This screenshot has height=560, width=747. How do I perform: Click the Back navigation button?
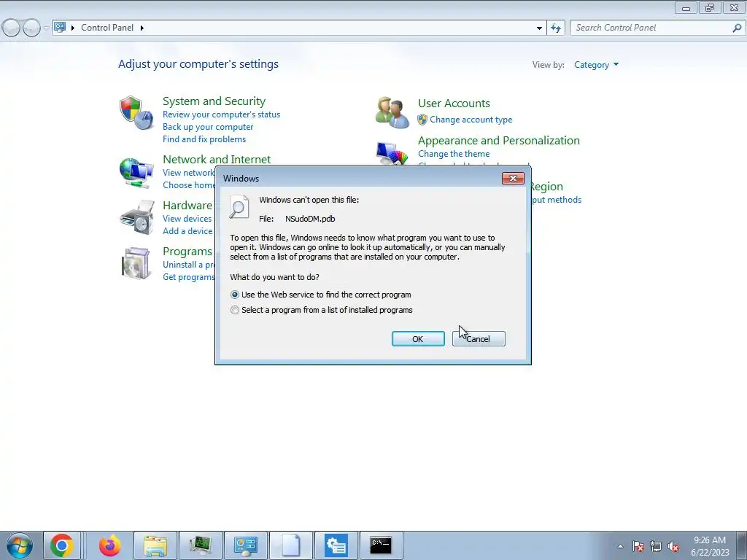coord(12,28)
